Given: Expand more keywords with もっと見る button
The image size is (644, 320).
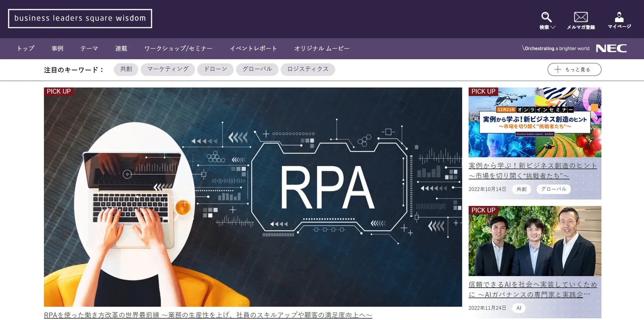Looking at the screenshot, I should [574, 69].
